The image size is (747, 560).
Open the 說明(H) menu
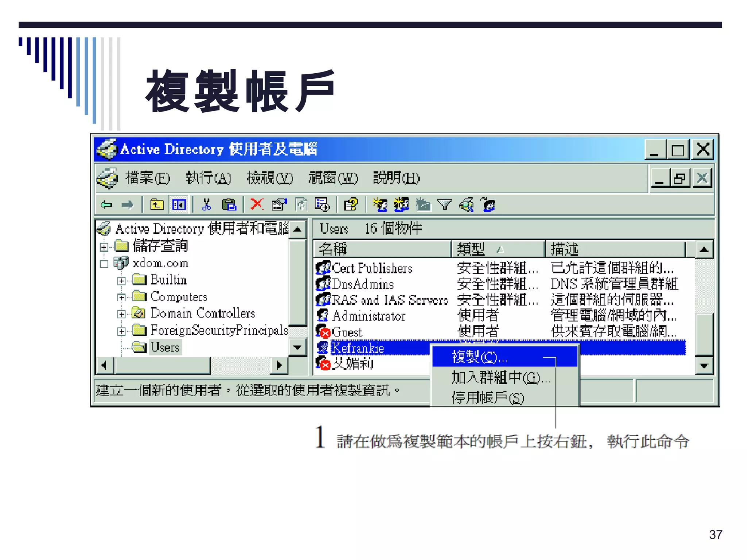396,178
